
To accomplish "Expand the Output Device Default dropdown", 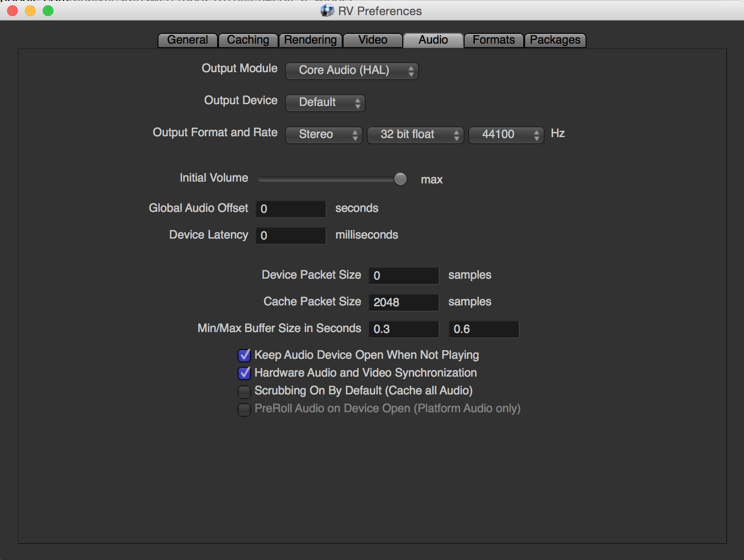I will [325, 103].
